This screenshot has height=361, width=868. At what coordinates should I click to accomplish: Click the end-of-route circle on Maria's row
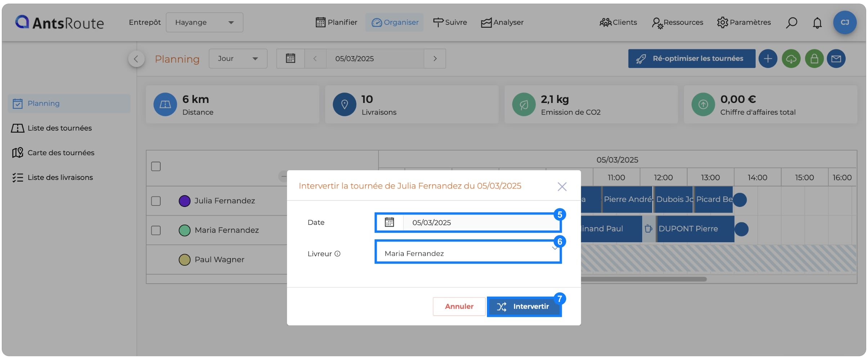pyautogui.click(x=741, y=229)
